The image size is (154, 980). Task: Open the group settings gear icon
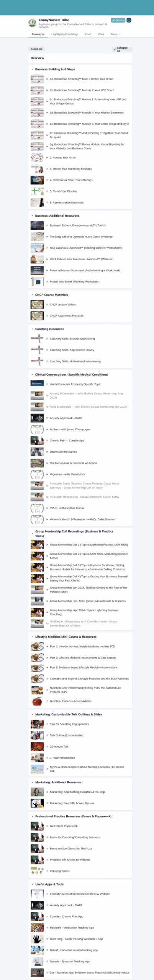click(129, 20)
